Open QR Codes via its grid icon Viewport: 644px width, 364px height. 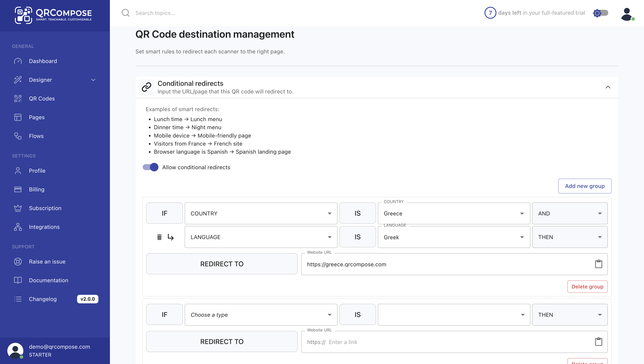pos(18,99)
